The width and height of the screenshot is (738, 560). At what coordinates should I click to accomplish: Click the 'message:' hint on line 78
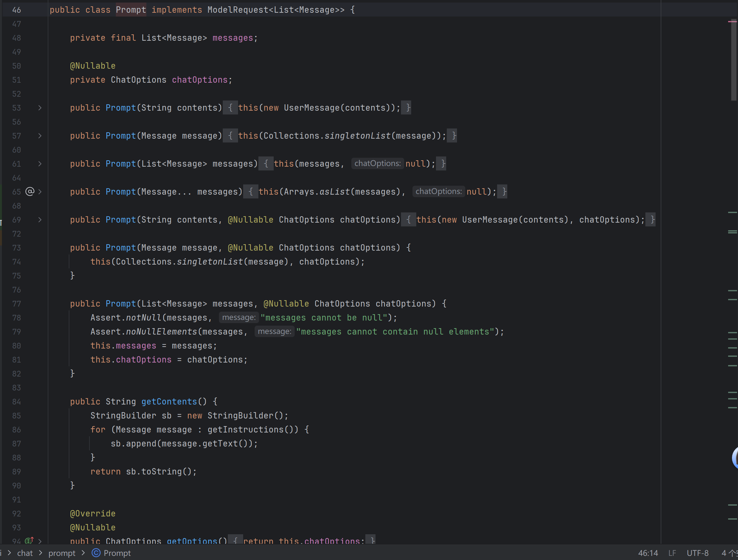239,317
